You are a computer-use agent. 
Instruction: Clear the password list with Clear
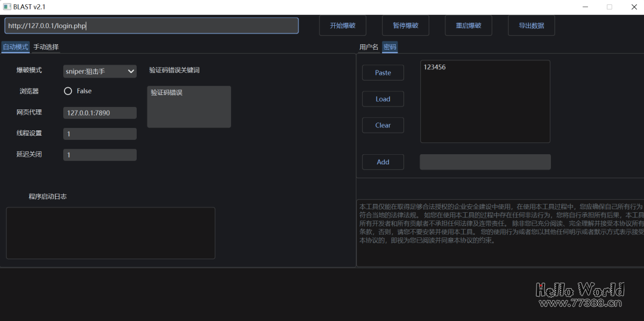[x=383, y=125]
